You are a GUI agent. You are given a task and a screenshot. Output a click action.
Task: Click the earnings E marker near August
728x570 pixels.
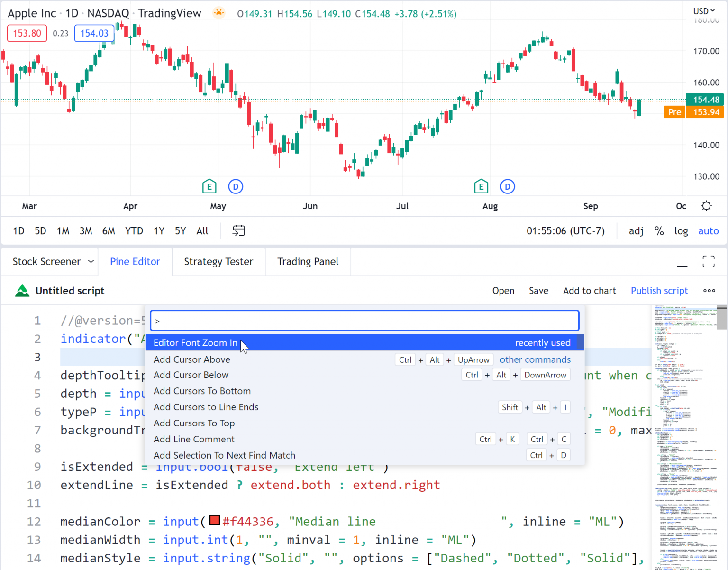481,187
